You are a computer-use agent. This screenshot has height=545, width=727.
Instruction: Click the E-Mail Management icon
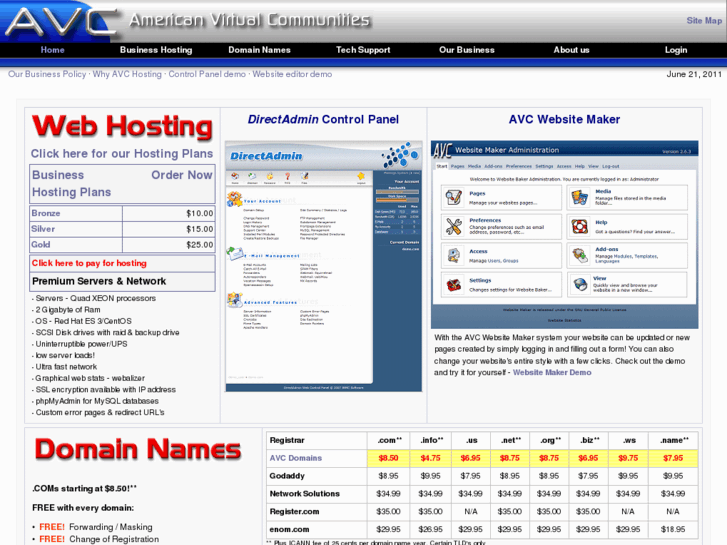pyautogui.click(x=234, y=254)
